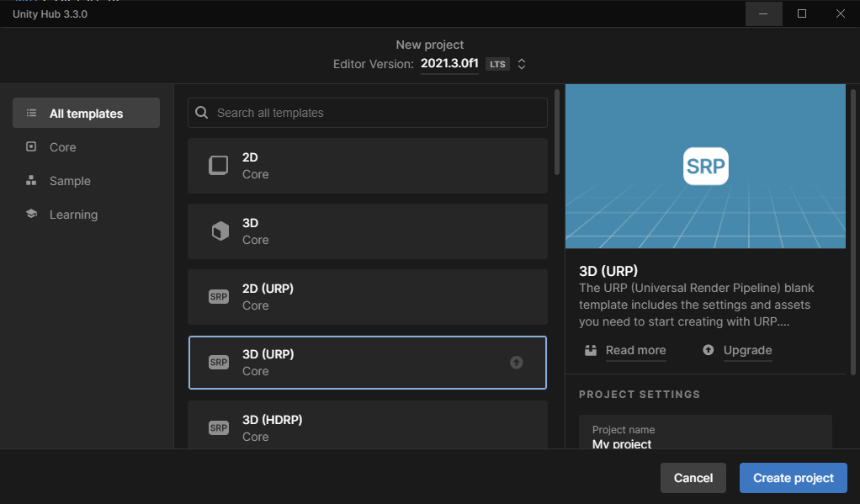The image size is (860, 504).
Task: Click the Project name input field
Action: coord(705,438)
